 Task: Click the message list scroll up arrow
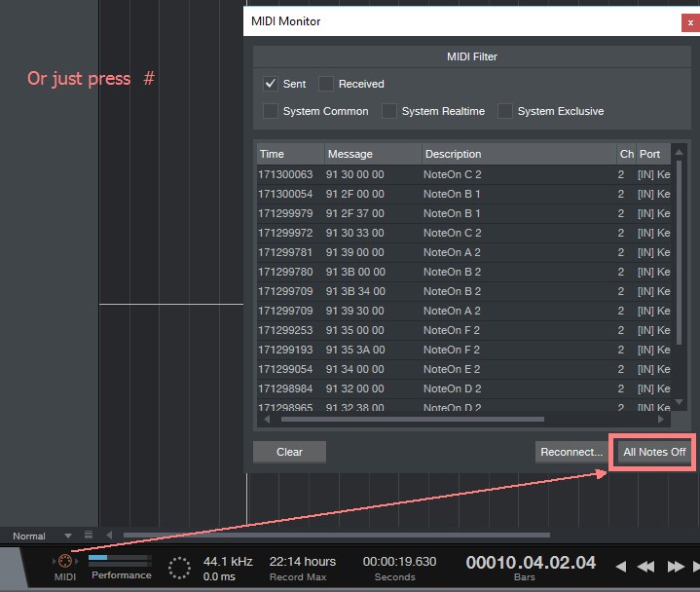[x=679, y=153]
